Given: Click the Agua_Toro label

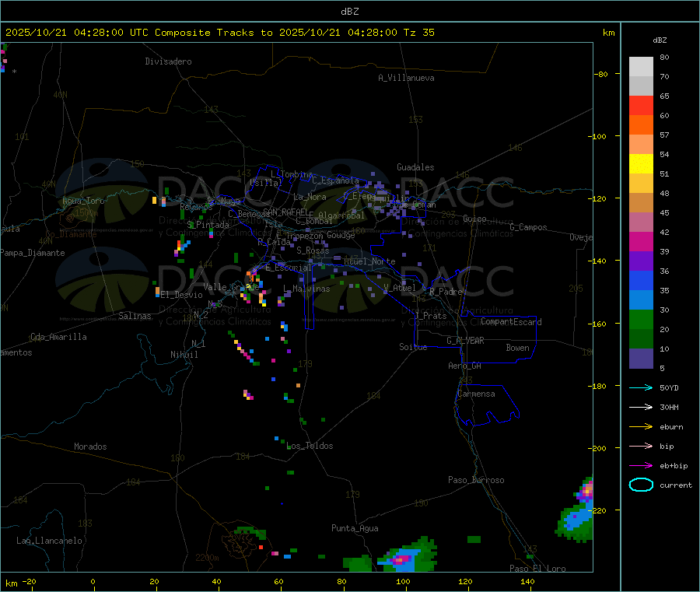Looking at the screenshot, I should 83,201.
